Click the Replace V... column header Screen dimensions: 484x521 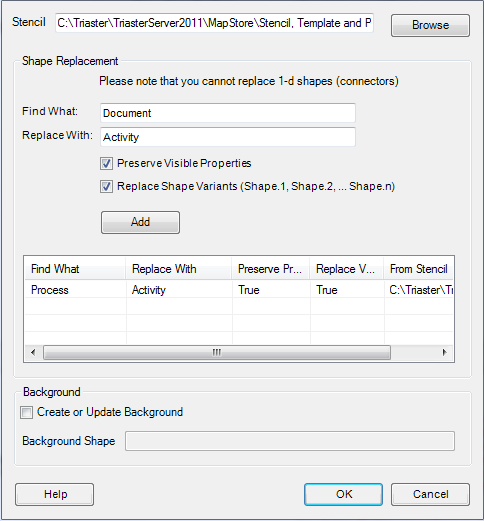(x=347, y=269)
